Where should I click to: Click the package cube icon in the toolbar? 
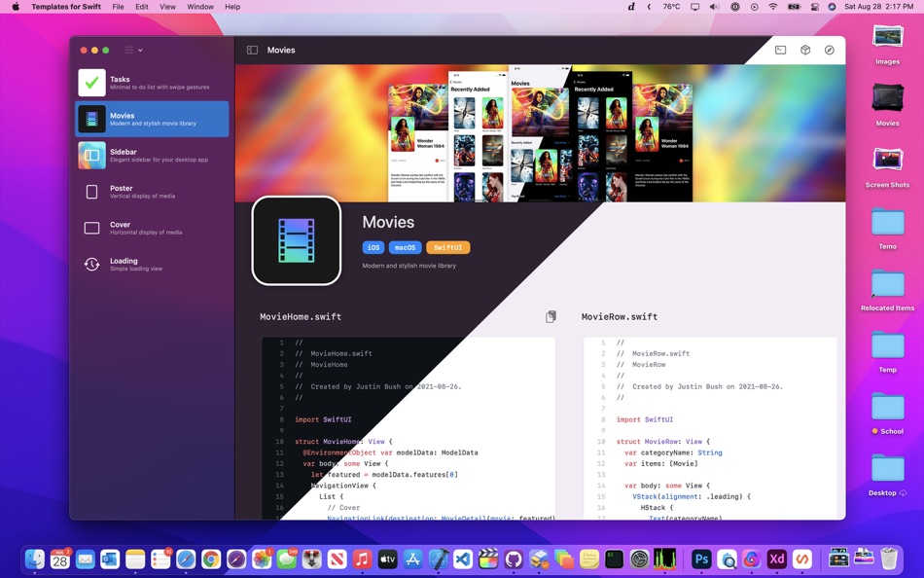coord(805,51)
